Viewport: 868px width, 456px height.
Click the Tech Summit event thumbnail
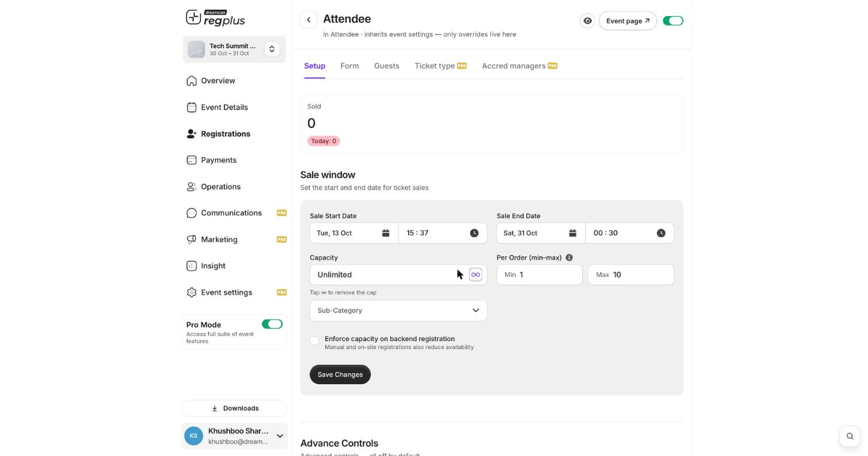[196, 49]
